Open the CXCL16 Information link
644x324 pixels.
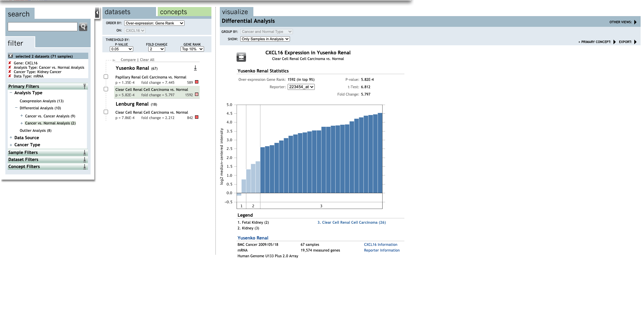[x=381, y=245]
